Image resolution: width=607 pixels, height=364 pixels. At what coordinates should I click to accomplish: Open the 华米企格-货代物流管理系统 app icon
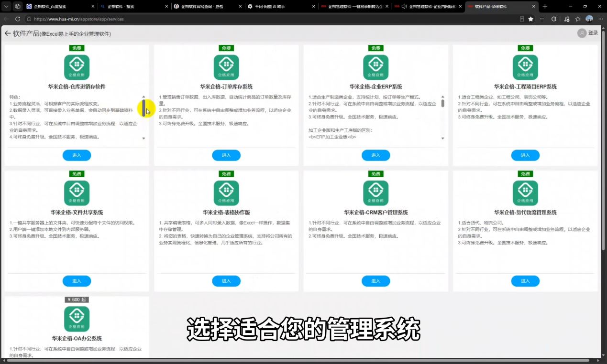[x=525, y=193]
